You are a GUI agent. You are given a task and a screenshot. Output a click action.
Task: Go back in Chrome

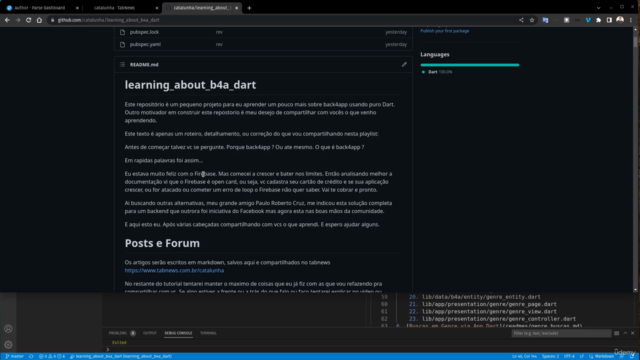pyautogui.click(x=7, y=20)
